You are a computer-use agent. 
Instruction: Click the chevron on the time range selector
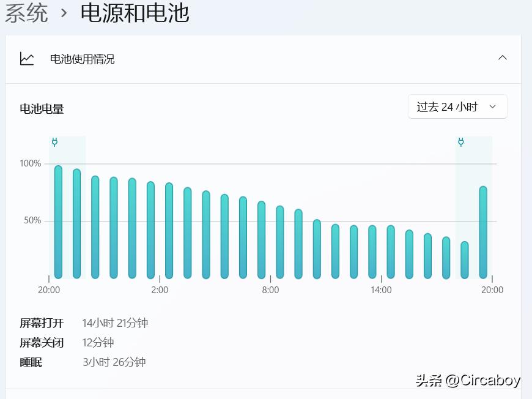(492, 106)
